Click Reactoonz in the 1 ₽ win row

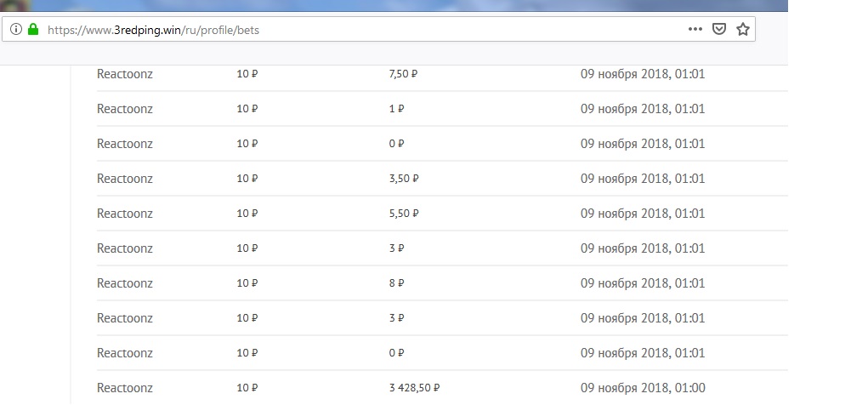[125, 109]
